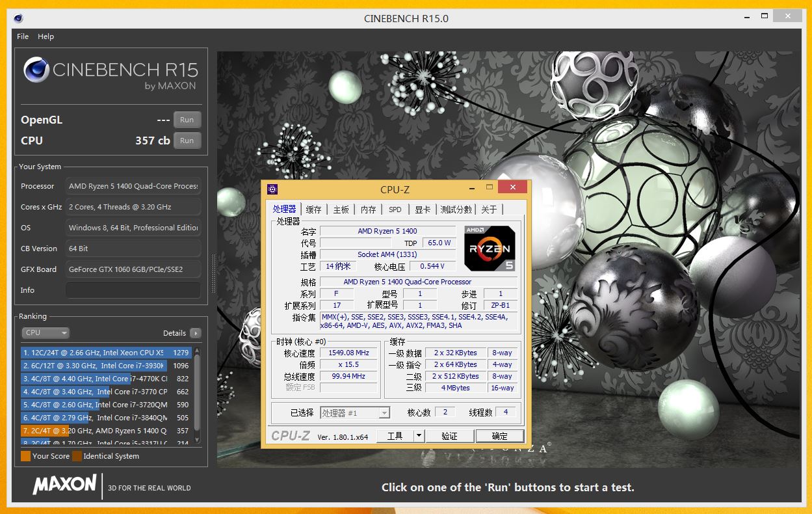This screenshot has width=812, height=514.
Task: Click inside the Info text field
Action: pos(133,290)
